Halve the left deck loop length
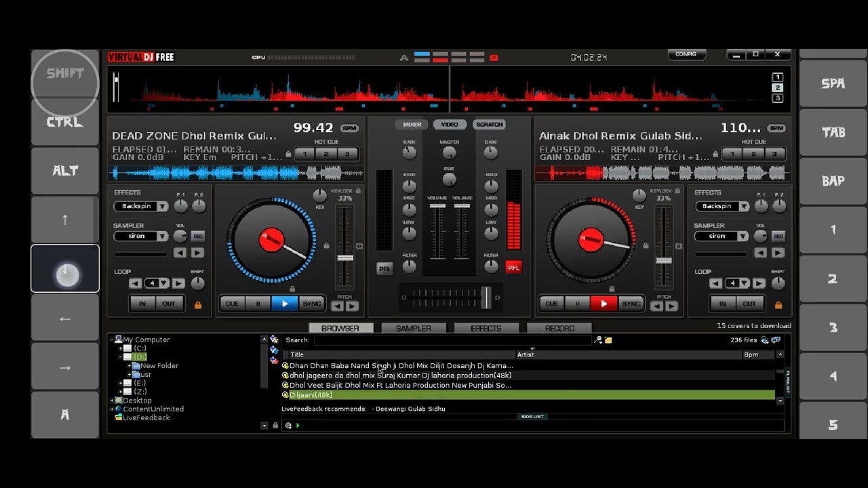This screenshot has width=868, height=488. 136,283
